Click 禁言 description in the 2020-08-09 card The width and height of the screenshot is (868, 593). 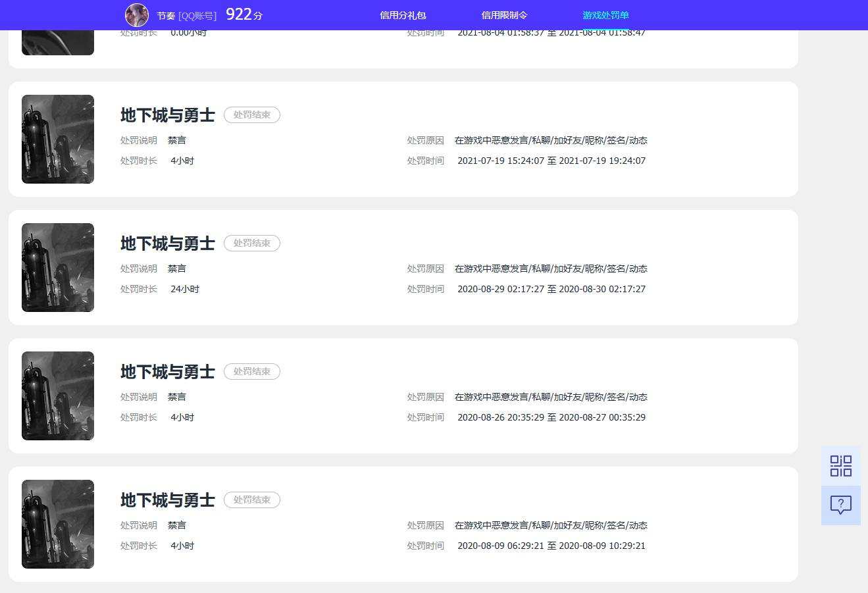coord(177,525)
